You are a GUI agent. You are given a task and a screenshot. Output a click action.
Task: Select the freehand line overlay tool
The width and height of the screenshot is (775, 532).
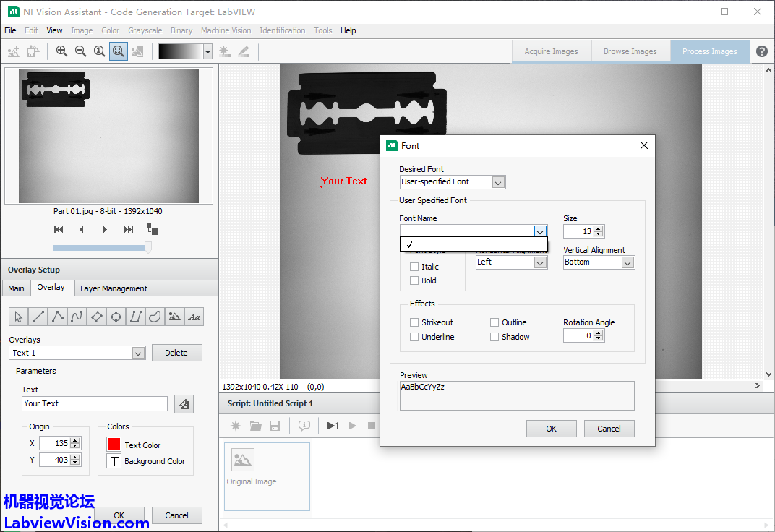pyautogui.click(x=77, y=317)
